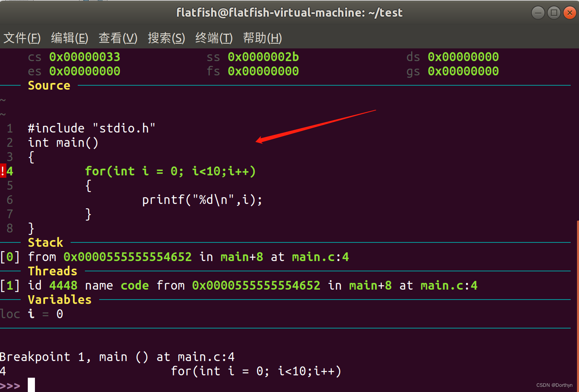Open the 搜索(S) menu
Screen dimensions: 579x392
pos(166,38)
